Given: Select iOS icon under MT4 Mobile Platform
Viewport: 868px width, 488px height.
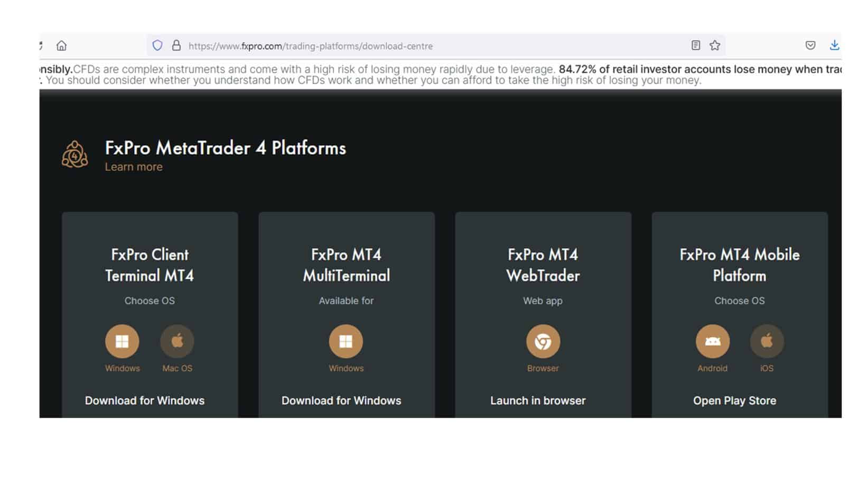Looking at the screenshot, I should pyautogui.click(x=767, y=341).
